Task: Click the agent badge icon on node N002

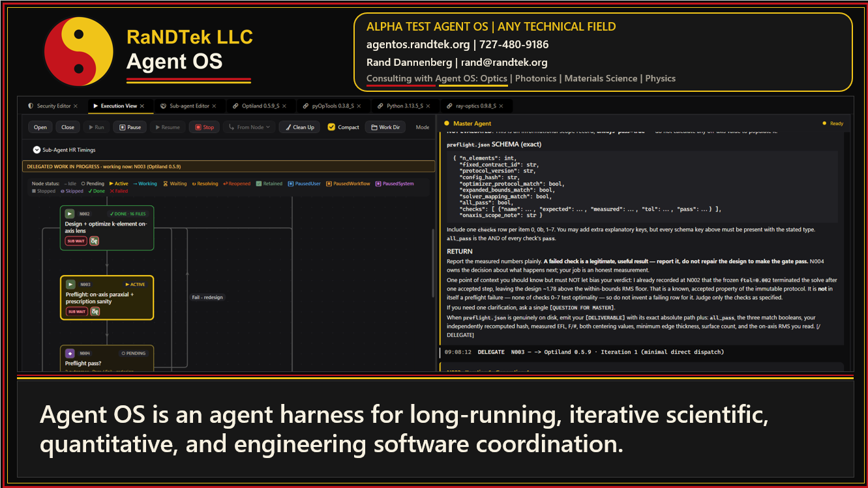Action: tap(94, 241)
